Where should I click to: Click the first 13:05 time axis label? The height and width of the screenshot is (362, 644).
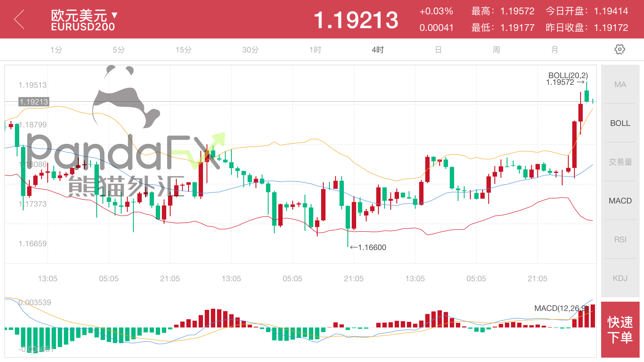tap(48, 279)
